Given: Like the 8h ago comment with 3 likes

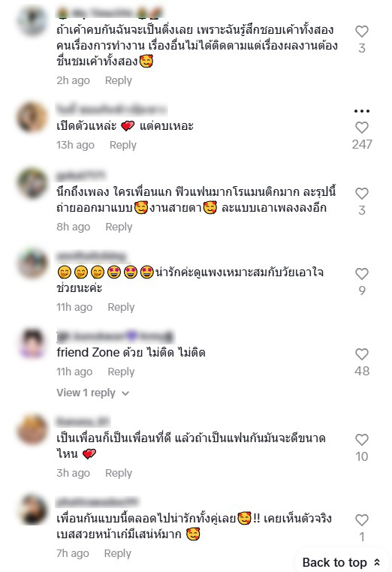Looking at the screenshot, I should (x=362, y=194).
